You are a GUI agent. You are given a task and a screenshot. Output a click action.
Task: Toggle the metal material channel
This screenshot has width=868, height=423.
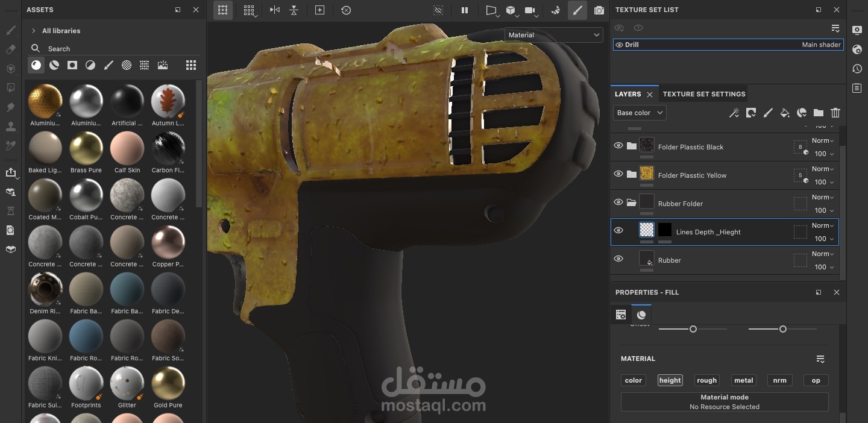click(x=744, y=380)
